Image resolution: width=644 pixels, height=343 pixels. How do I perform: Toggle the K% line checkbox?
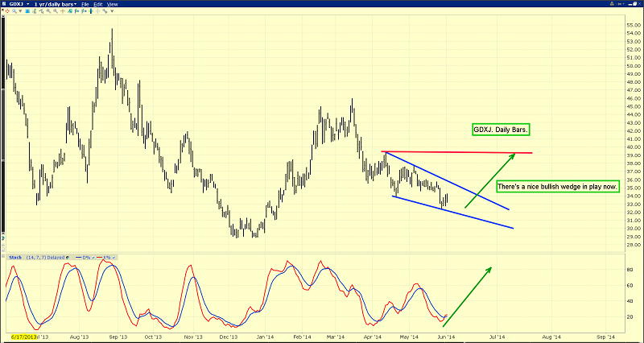[114, 258]
